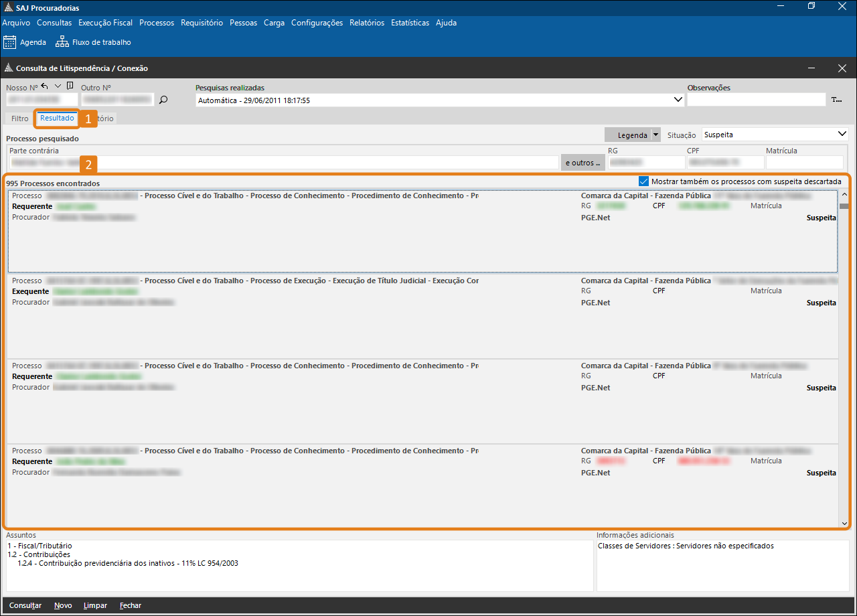Click the 'e outros ...' button

(582, 163)
